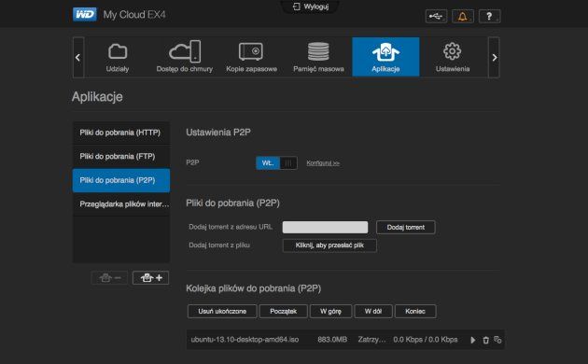This screenshot has width=588, height=364.
Task: Open the Kopie zapasowe section
Action: (x=252, y=57)
